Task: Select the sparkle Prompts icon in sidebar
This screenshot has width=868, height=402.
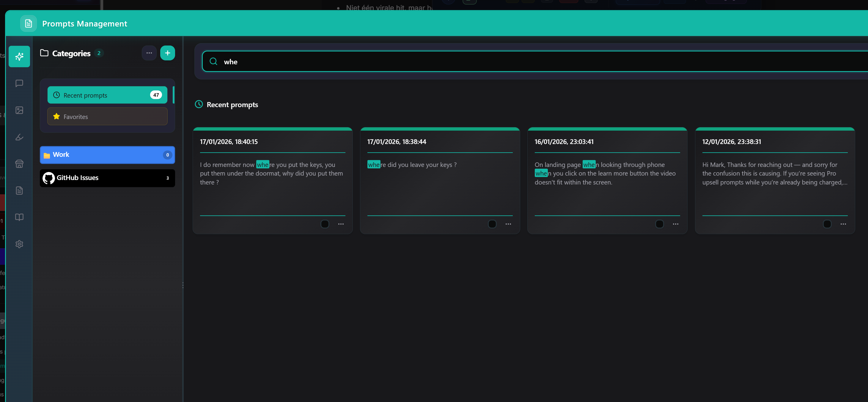Action: (x=19, y=56)
